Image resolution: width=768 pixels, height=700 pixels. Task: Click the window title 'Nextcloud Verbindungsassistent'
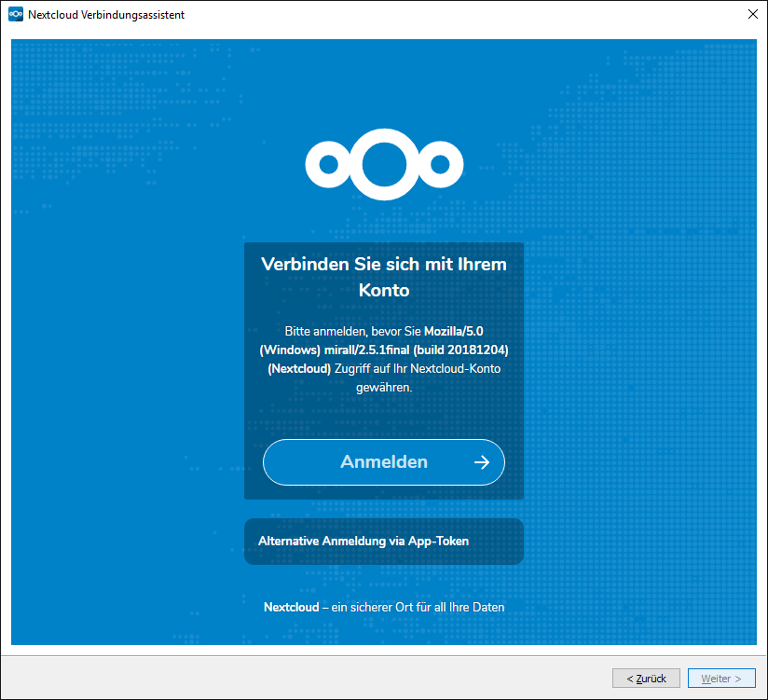106,15
